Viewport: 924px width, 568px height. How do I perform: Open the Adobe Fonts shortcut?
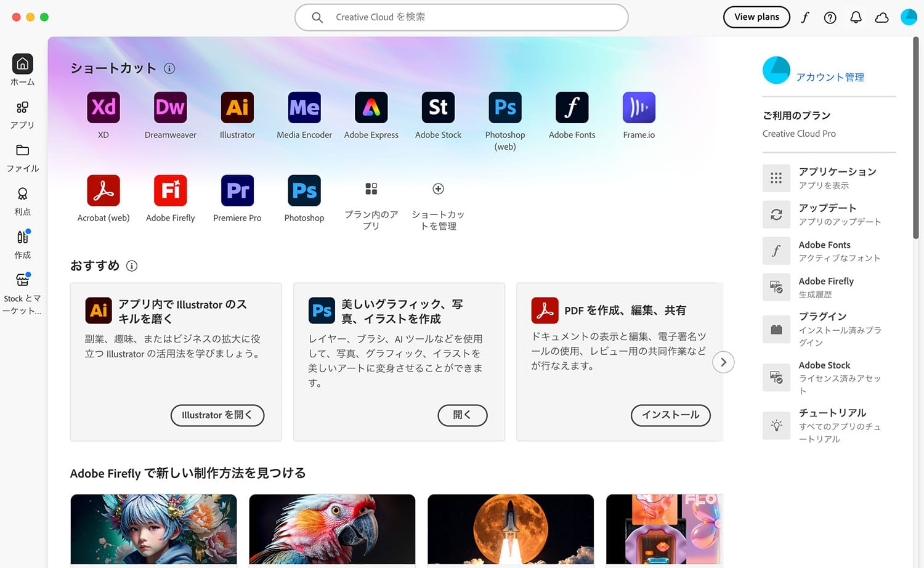pos(572,108)
